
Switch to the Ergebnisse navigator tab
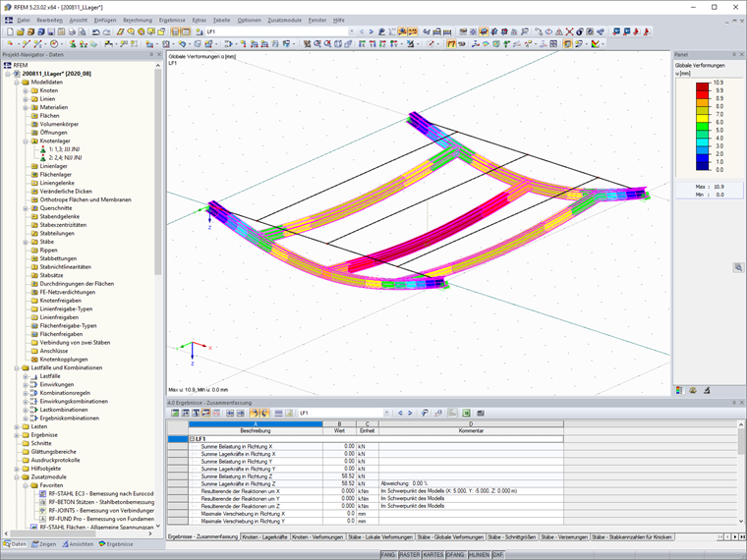click(116, 544)
